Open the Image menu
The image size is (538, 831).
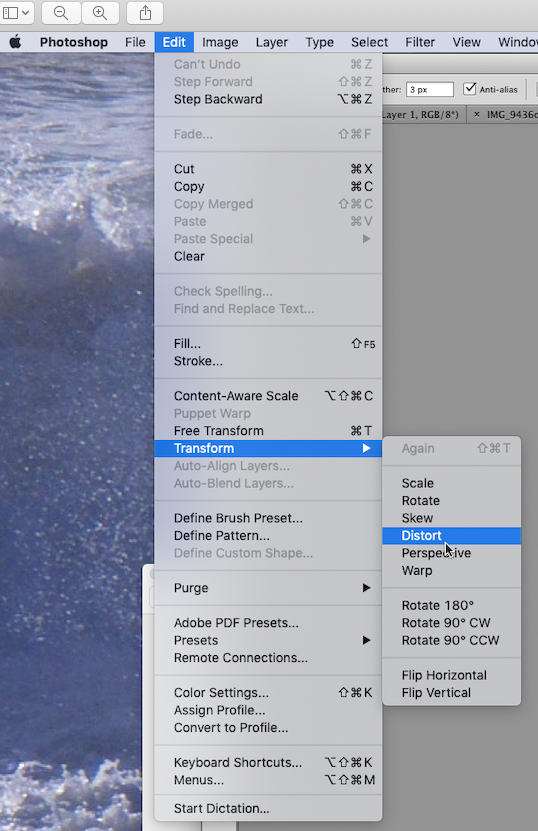pyautogui.click(x=220, y=42)
